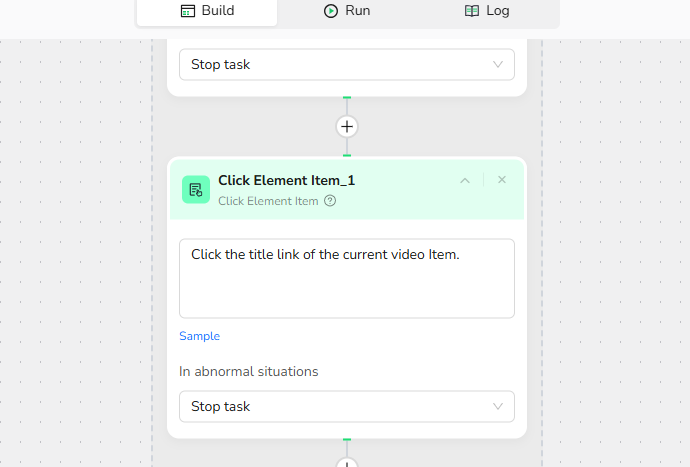
Task: Remove the Click Element Item_1 node with X
Action: [x=502, y=180]
